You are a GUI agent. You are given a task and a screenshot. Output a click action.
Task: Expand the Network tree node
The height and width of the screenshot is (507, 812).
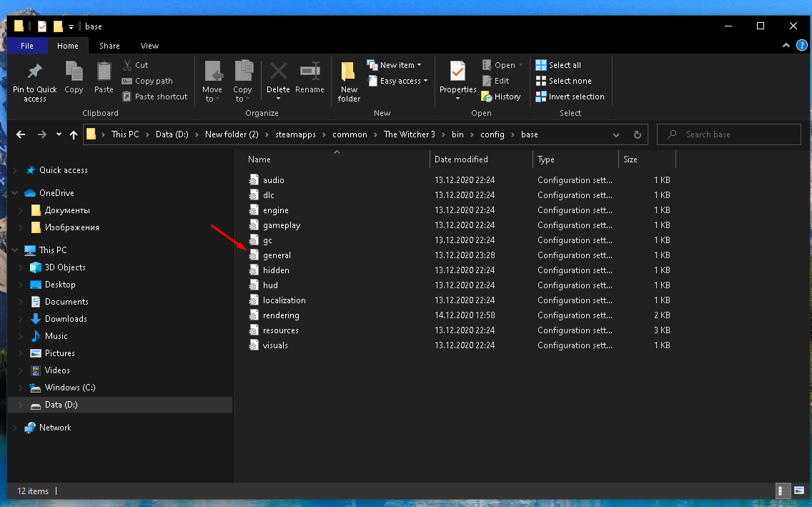pos(14,427)
